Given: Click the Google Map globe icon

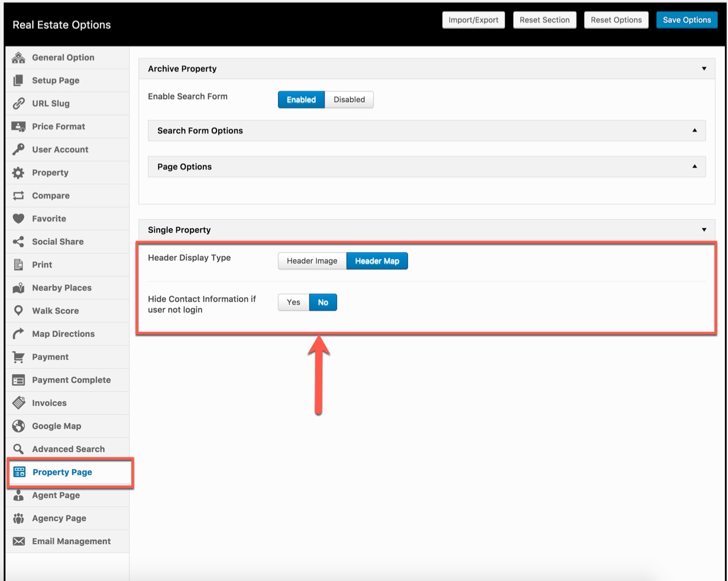Looking at the screenshot, I should (18, 426).
